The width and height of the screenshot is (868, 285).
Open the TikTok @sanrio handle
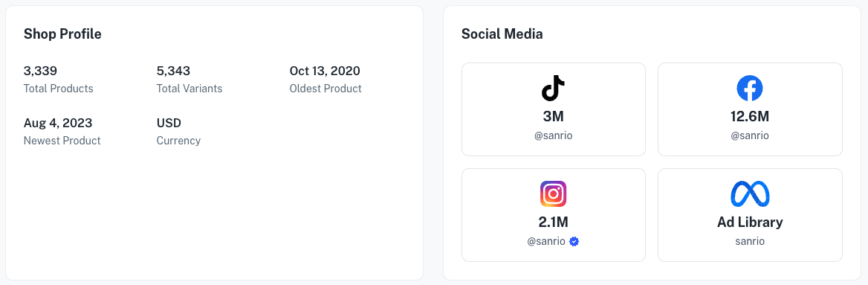tap(553, 136)
